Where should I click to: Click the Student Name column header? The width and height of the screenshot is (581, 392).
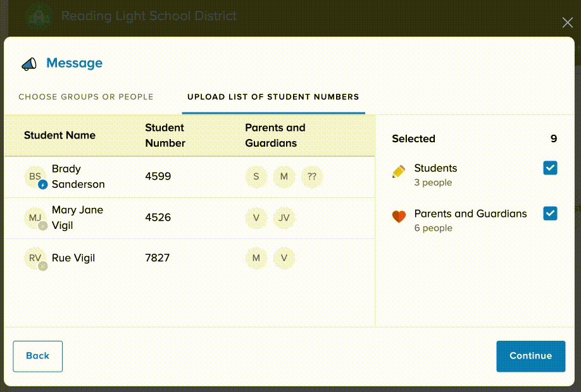(59, 135)
